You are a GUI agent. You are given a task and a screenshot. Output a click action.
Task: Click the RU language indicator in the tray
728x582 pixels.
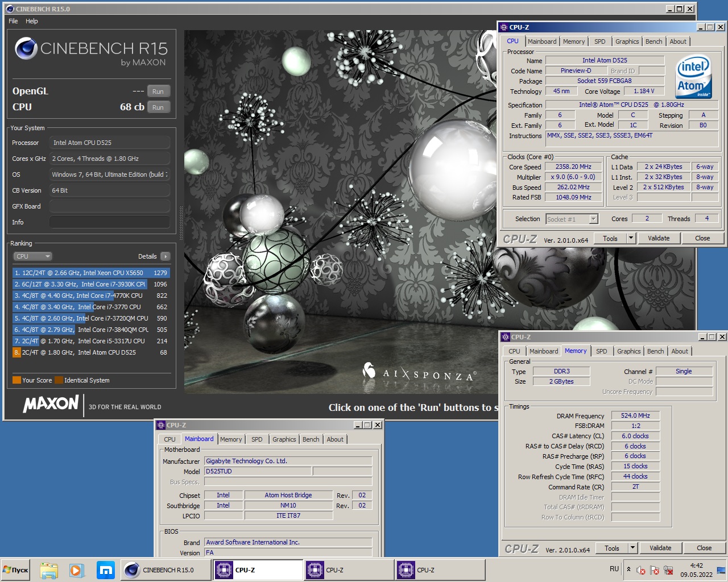(614, 569)
